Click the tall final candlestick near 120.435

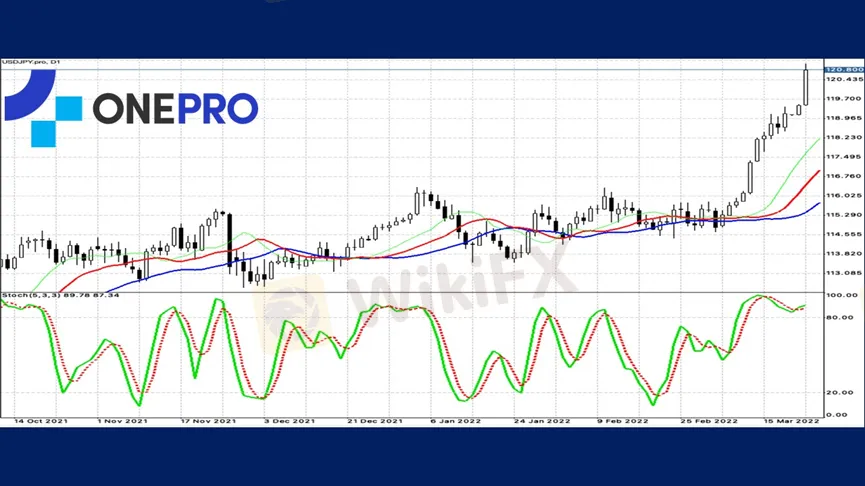(x=806, y=86)
